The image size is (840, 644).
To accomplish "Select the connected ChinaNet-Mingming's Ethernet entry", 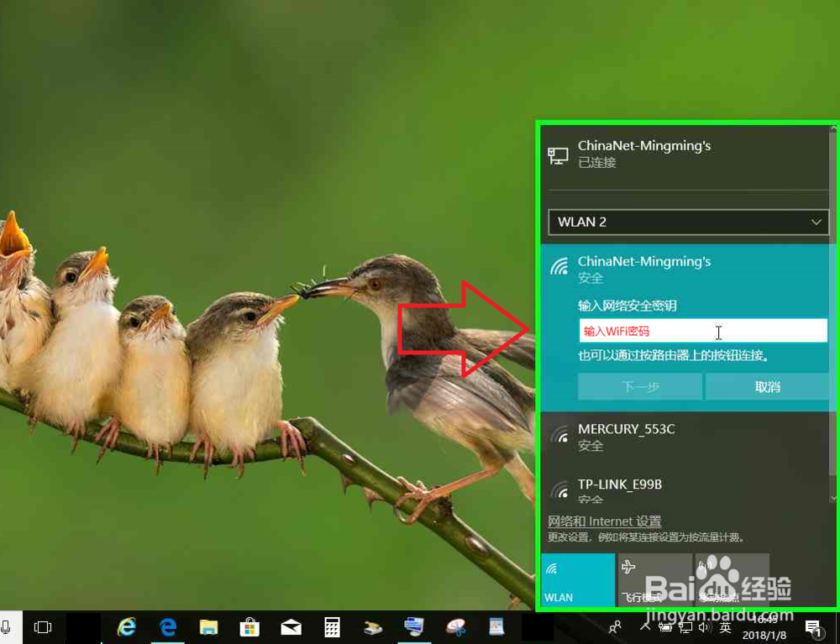I will pos(685,154).
